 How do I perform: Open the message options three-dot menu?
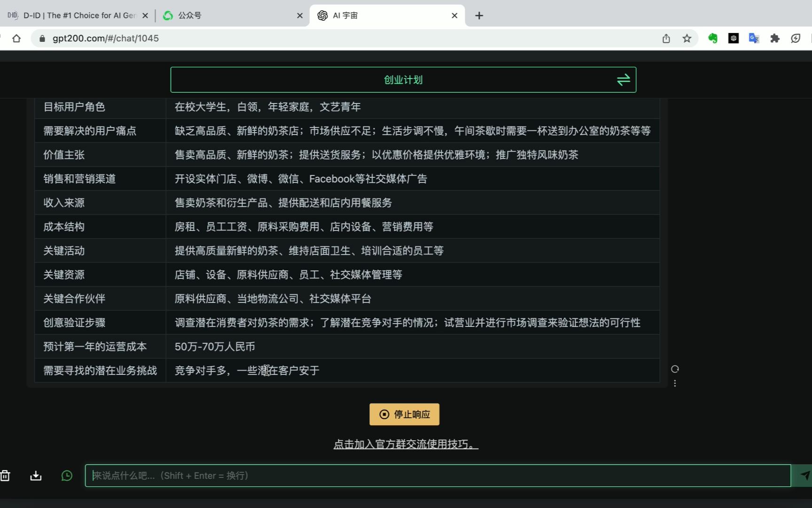[675, 383]
